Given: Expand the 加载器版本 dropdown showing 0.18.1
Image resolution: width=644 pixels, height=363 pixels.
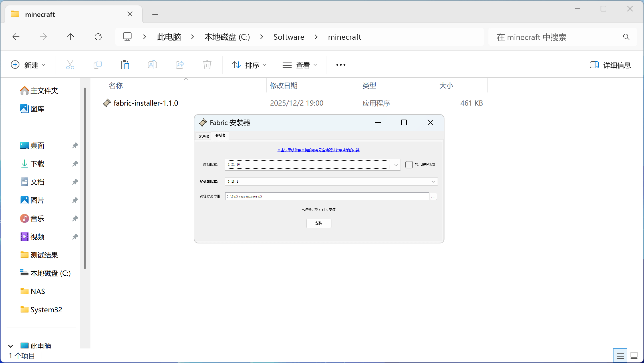Looking at the screenshot, I should pyautogui.click(x=433, y=181).
